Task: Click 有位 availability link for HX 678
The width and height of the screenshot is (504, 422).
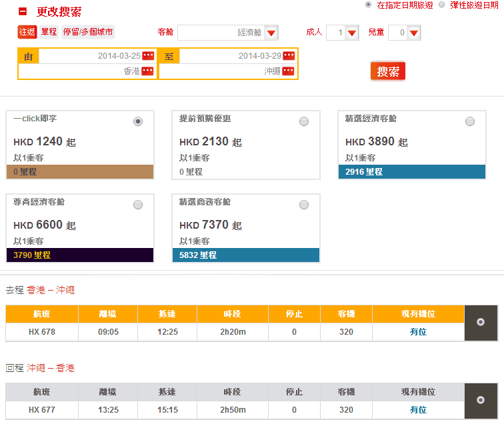Action: click(418, 331)
